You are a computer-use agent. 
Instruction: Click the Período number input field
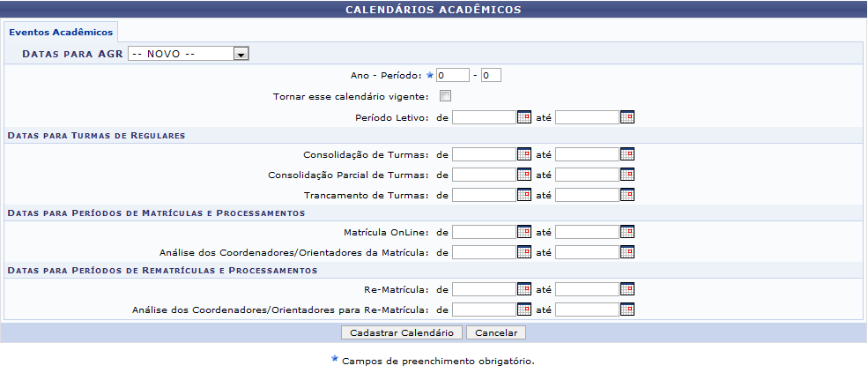click(491, 76)
